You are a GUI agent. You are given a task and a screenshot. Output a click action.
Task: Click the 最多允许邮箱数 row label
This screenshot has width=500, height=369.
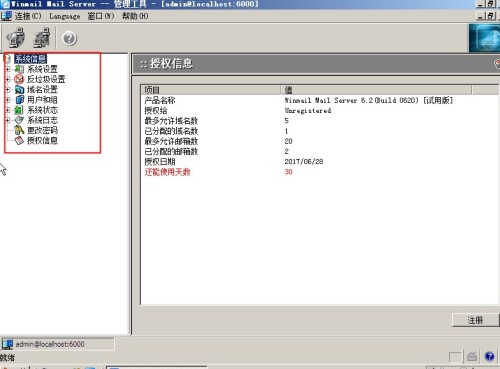pyautogui.click(x=171, y=141)
